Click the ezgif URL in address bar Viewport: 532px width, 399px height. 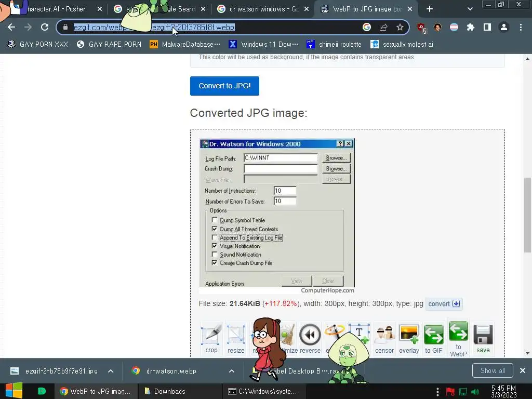[154, 27]
